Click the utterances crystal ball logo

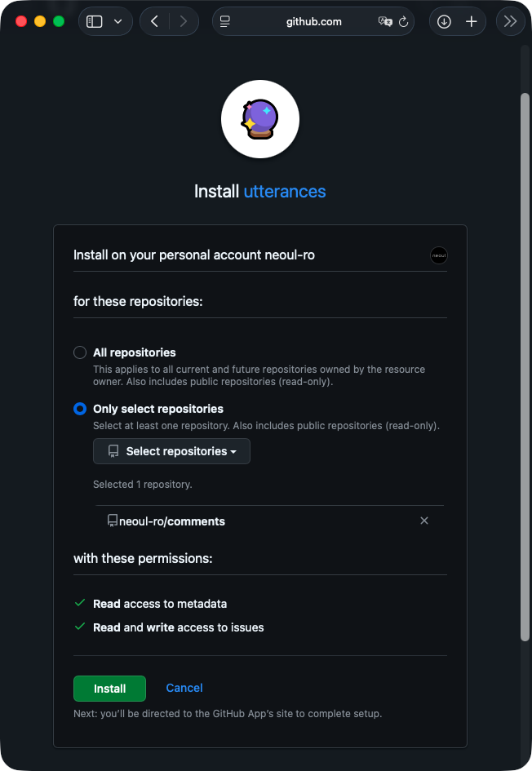coord(260,119)
